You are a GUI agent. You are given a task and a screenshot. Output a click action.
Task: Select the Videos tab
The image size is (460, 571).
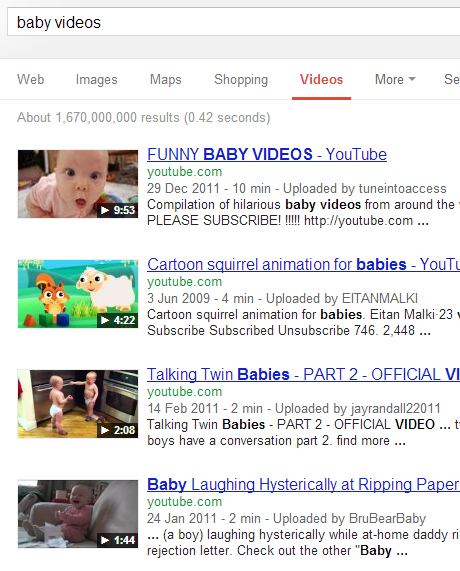point(321,79)
